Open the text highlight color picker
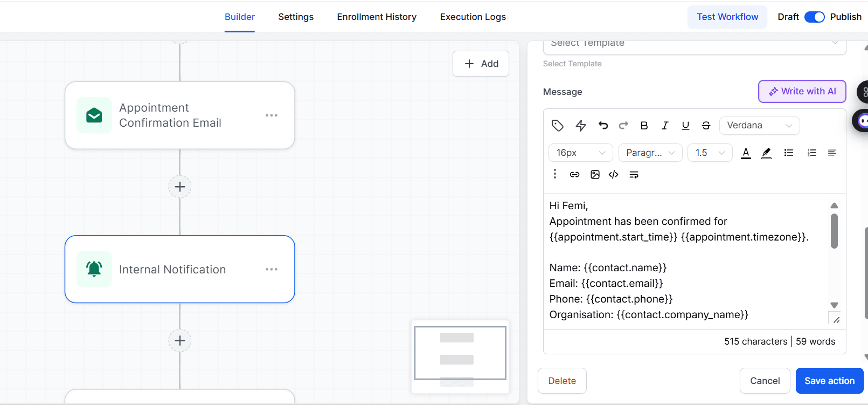The height and width of the screenshot is (405, 868). click(766, 153)
